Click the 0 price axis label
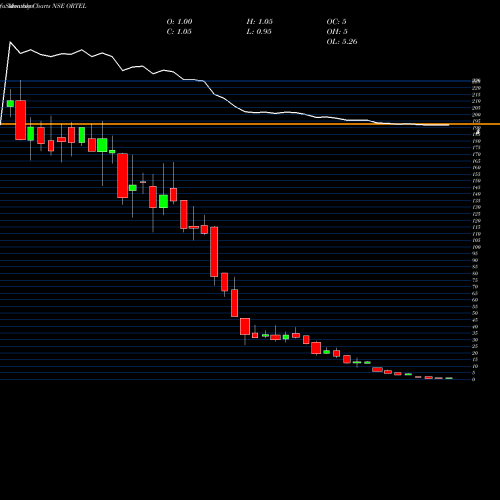The width and height of the screenshot is (500, 500). (473, 379)
